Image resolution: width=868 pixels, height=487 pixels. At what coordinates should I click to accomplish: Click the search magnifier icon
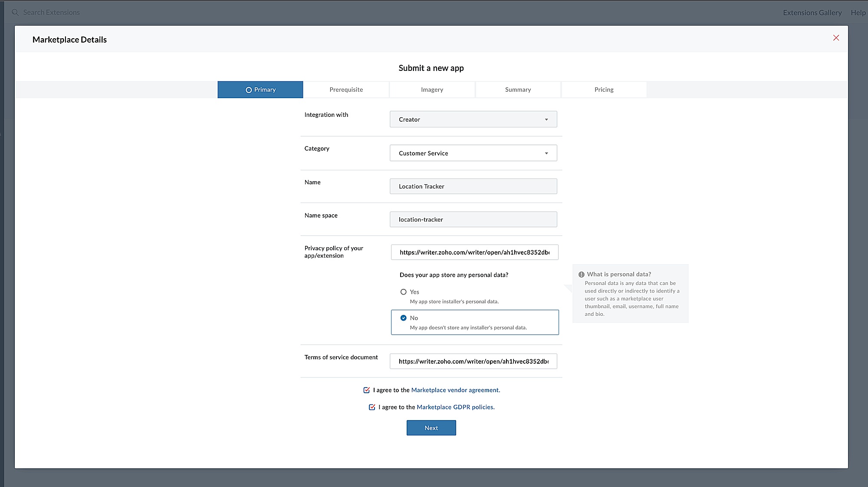[x=15, y=12]
